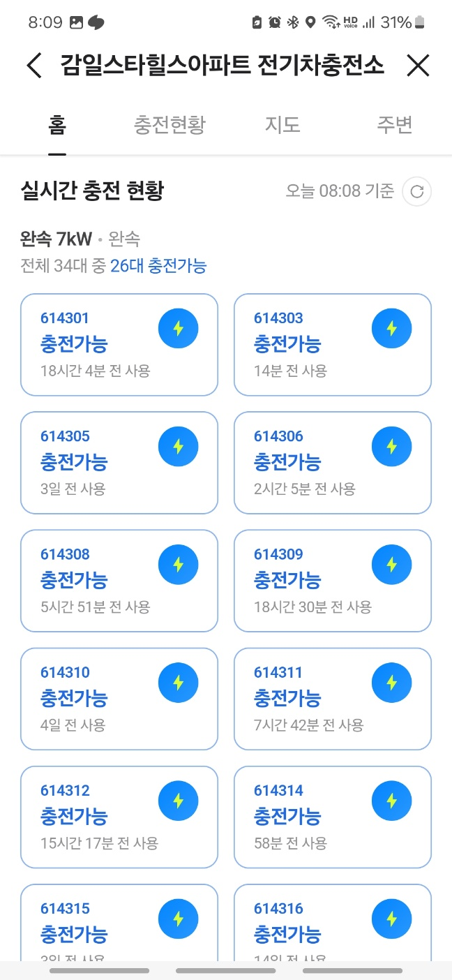Tap the battery indicator showing 31%

[x=397, y=22]
